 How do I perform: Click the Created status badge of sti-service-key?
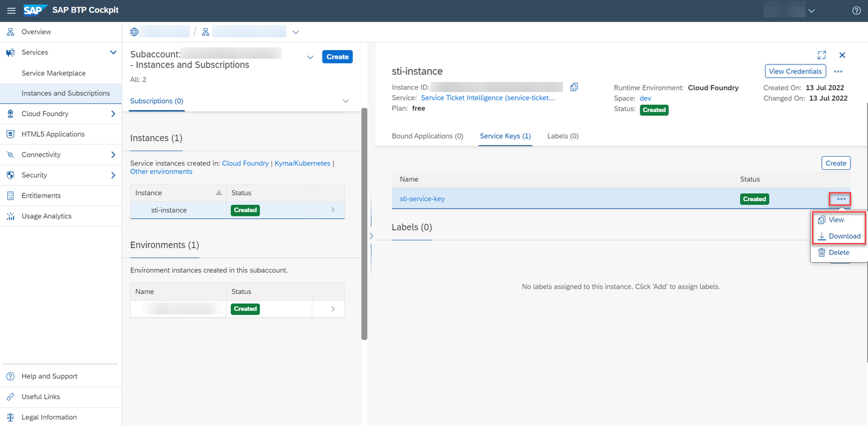coord(754,199)
